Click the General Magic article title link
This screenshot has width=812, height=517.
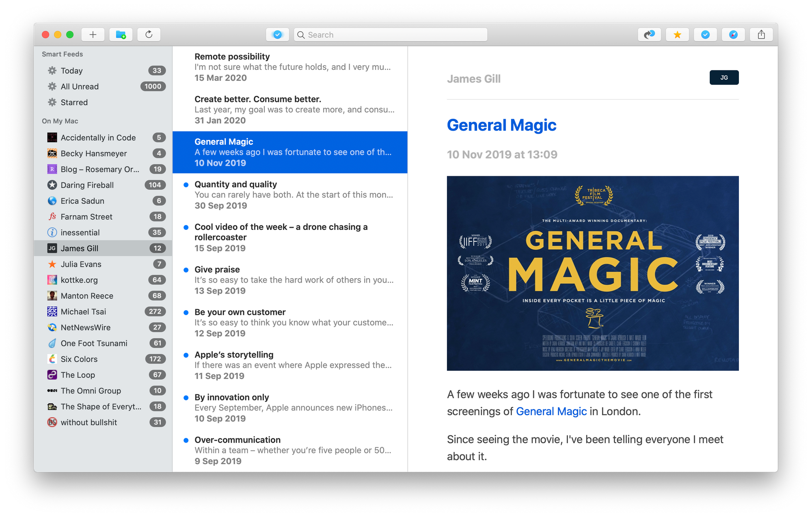(501, 125)
